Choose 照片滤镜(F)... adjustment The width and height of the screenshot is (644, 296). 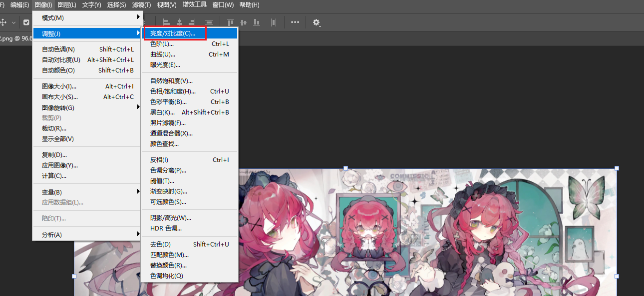[x=190, y=123]
